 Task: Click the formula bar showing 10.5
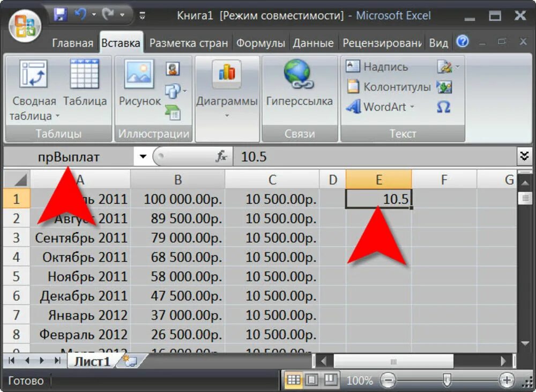click(x=375, y=157)
